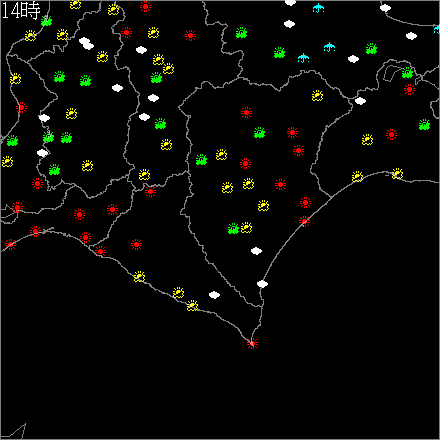Click the topmost cyan umbrella rain icon
The width and height of the screenshot is (440, 440).
coord(319,8)
